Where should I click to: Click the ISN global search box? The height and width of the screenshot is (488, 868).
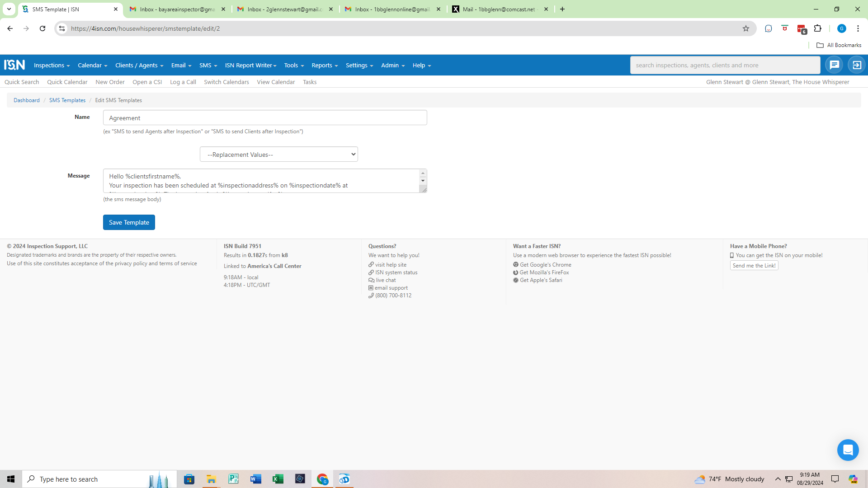[725, 65]
